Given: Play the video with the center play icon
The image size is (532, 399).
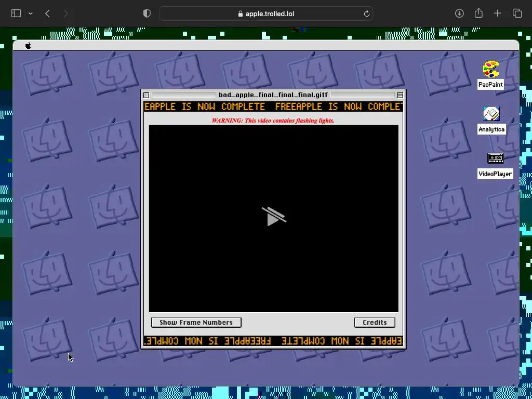Looking at the screenshot, I should 274,217.
